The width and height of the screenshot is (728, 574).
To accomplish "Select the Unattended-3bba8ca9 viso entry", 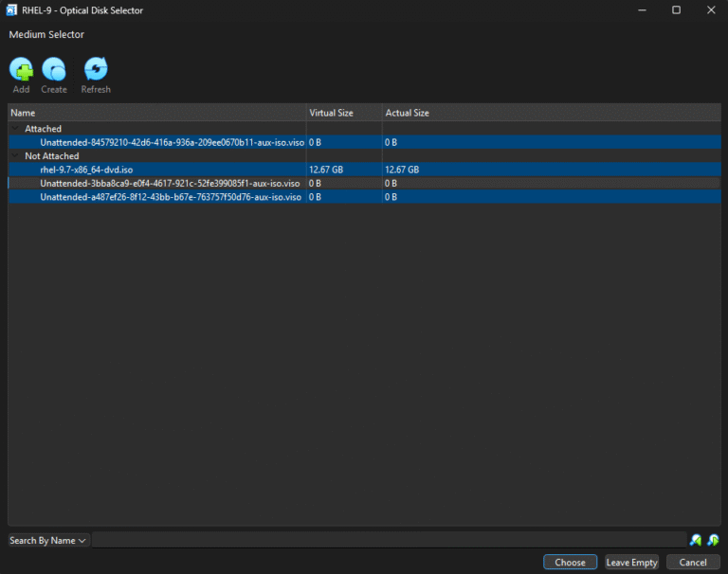I will (x=169, y=184).
